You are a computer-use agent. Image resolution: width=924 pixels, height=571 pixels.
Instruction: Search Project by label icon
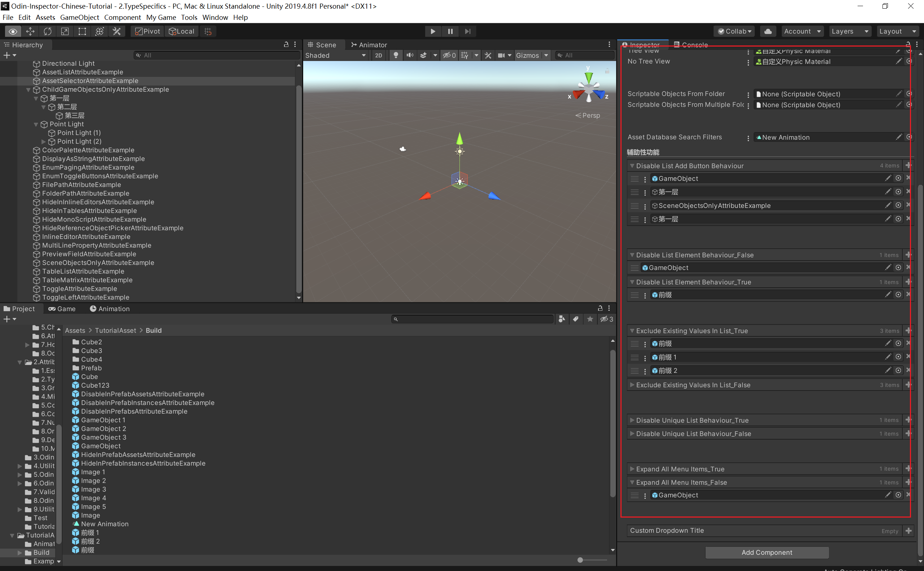pyautogui.click(x=575, y=319)
